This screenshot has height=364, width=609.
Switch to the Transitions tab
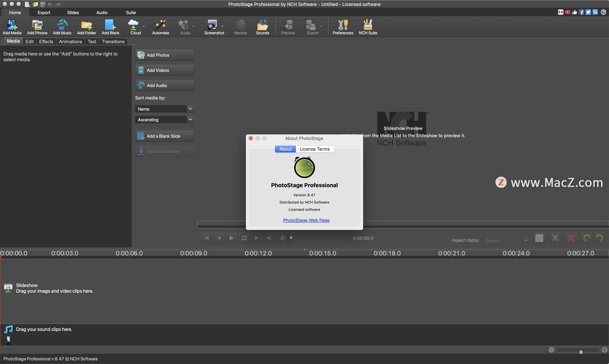click(113, 42)
